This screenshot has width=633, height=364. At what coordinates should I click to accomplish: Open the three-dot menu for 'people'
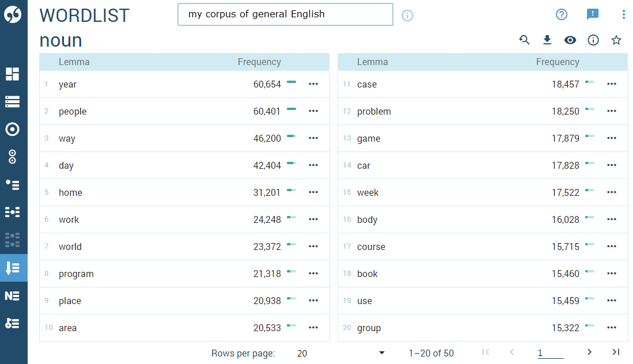(x=313, y=111)
